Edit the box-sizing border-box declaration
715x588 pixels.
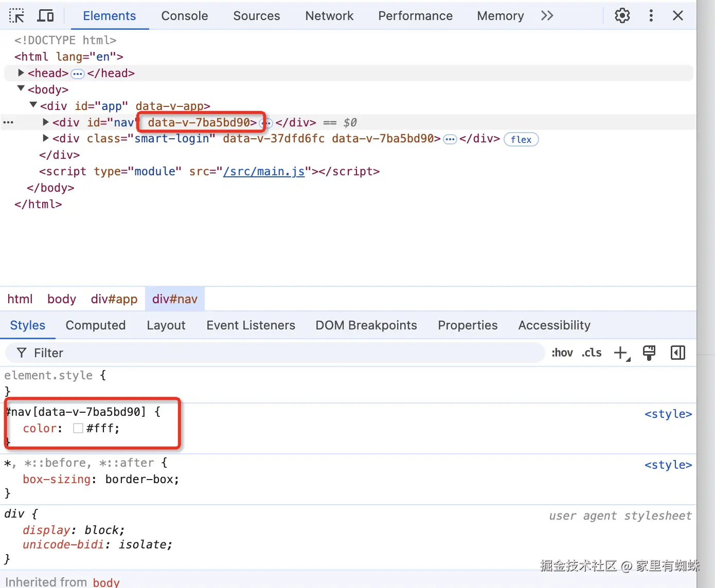101,479
